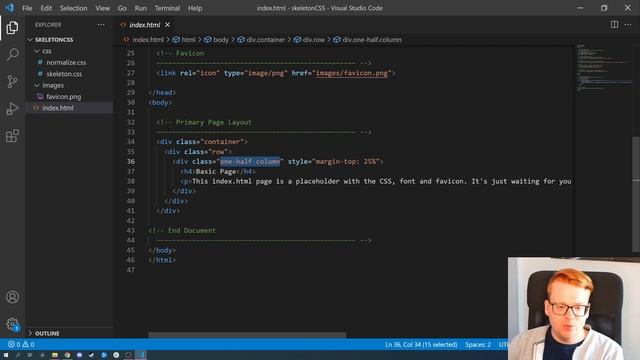This screenshot has width=640, height=360.
Task: Click the Split Editor icon
Action: point(614,24)
